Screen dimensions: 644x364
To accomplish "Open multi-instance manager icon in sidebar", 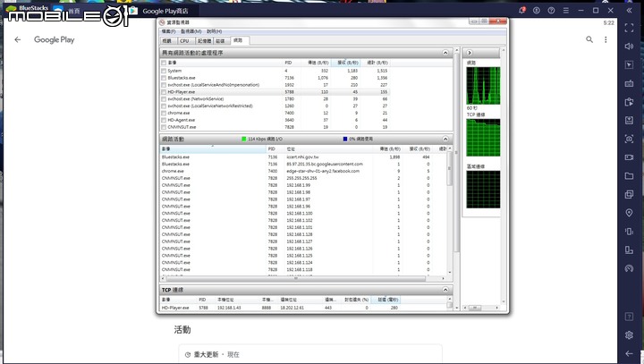I will [x=629, y=194].
